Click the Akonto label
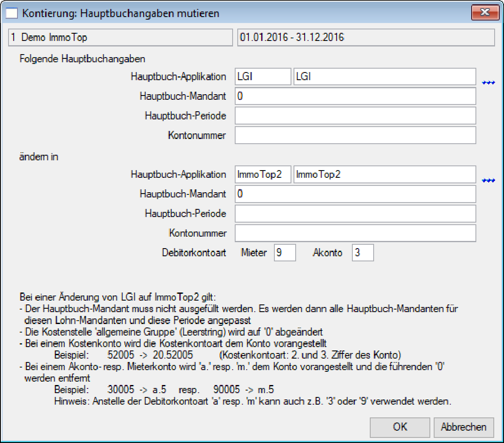The height and width of the screenshot is (443, 504). (327, 252)
